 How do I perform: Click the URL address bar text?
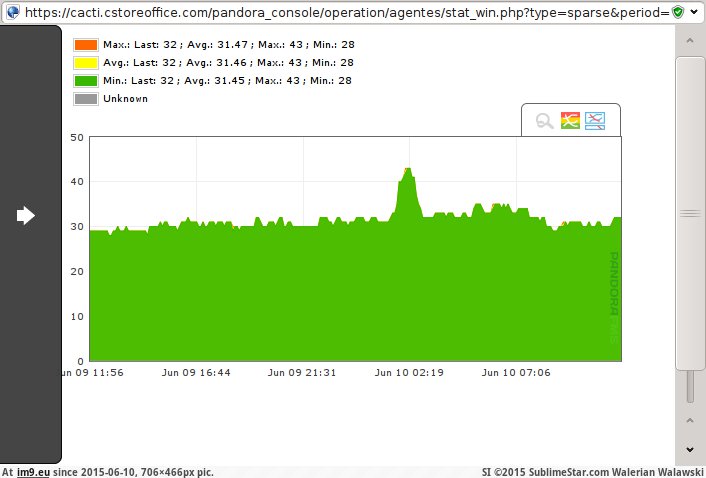(340, 12)
